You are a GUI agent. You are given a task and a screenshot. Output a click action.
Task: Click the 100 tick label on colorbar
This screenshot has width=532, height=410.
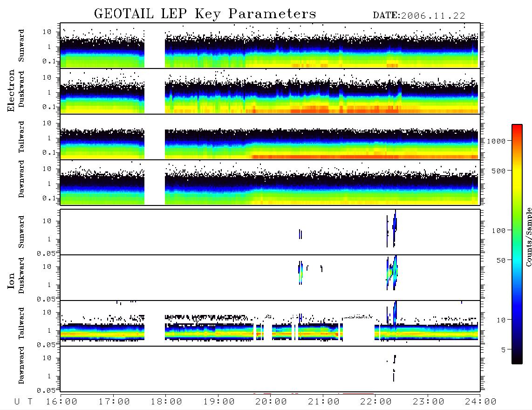[x=498, y=231]
